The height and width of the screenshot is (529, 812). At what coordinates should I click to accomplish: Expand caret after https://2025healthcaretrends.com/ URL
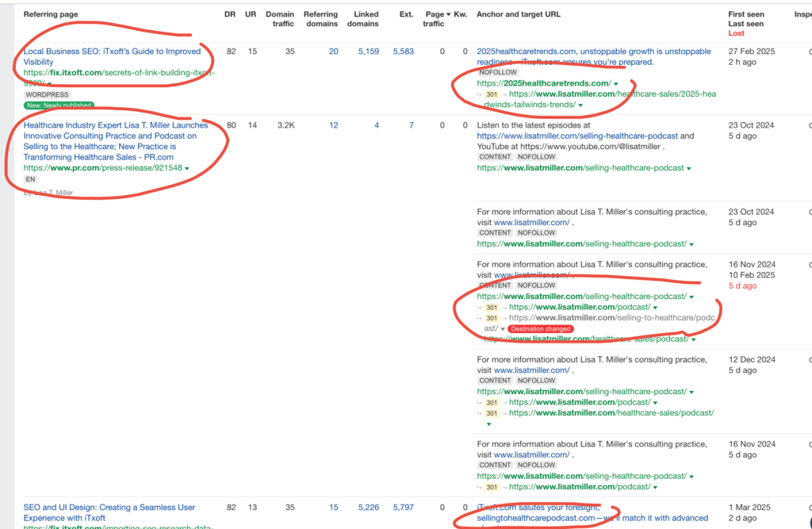point(615,83)
